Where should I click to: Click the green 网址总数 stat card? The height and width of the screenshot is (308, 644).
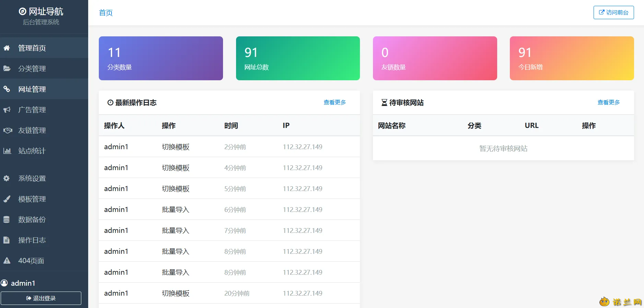(298, 58)
